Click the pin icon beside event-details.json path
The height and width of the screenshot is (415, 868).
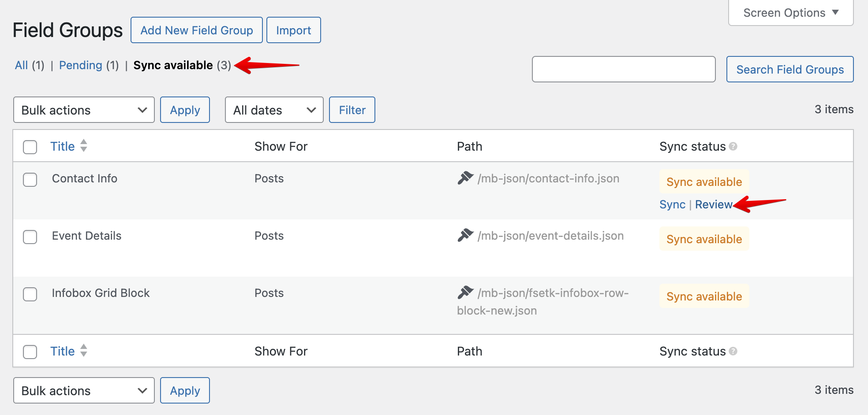pos(465,235)
